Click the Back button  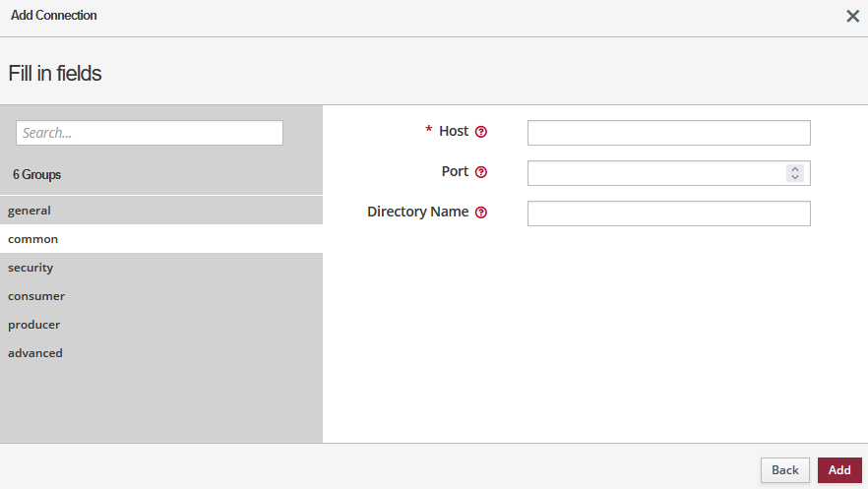pos(784,470)
